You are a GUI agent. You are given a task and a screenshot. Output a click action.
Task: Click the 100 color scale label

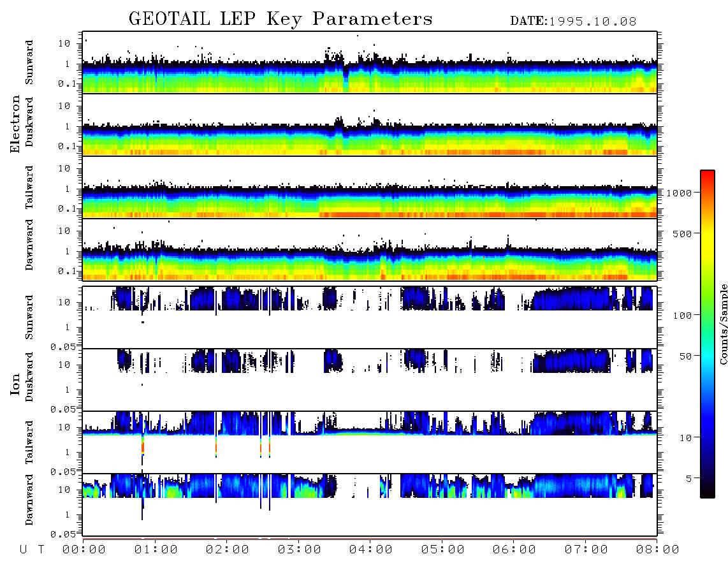683,316
